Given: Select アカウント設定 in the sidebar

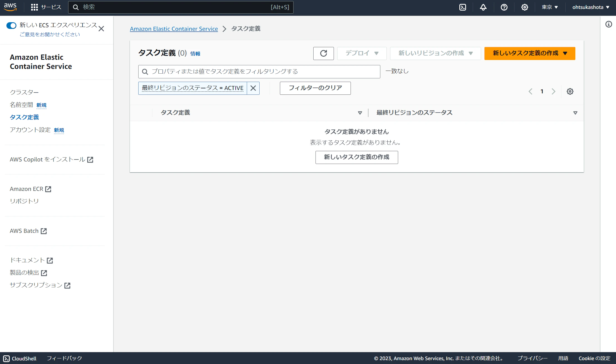Looking at the screenshot, I should coord(30,130).
